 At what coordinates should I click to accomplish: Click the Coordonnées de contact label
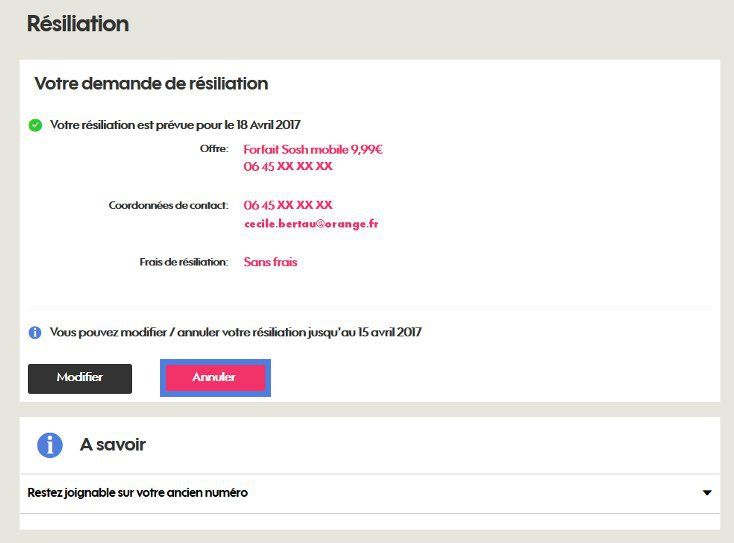coord(168,205)
